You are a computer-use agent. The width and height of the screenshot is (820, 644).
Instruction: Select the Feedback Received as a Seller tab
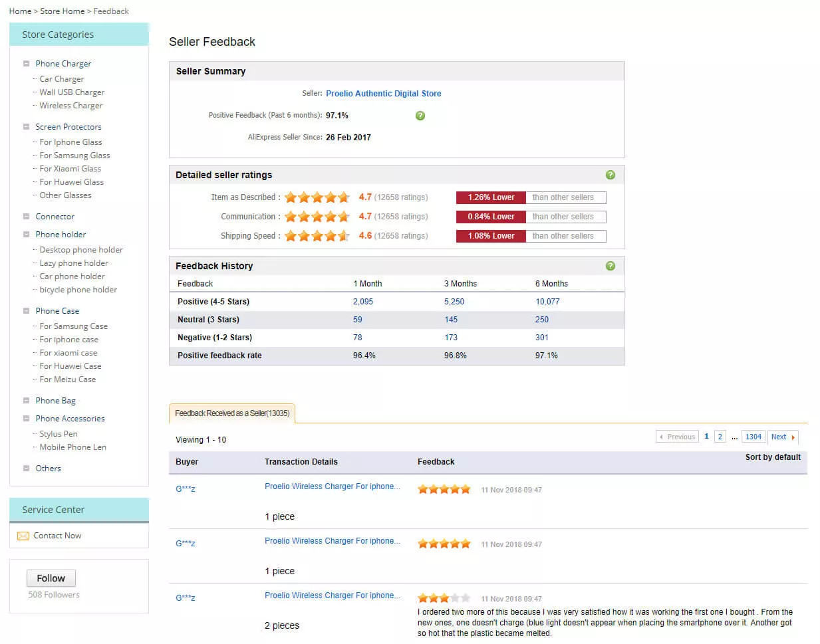[x=232, y=413]
